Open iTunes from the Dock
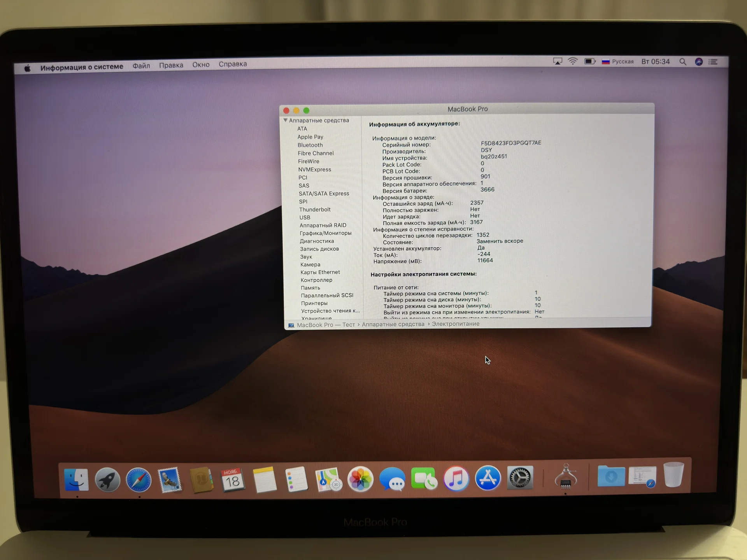747x560 pixels. [456, 478]
